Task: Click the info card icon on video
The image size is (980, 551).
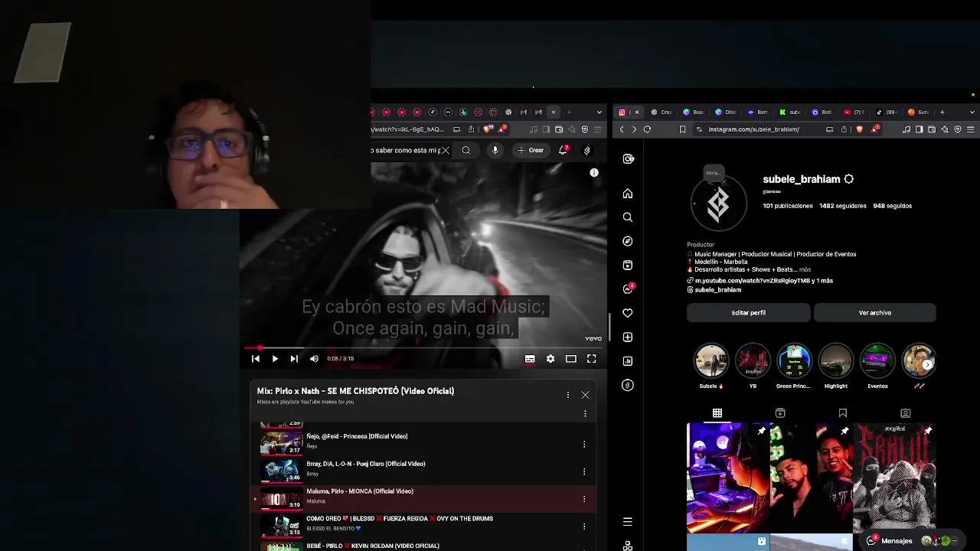Action: click(x=594, y=173)
